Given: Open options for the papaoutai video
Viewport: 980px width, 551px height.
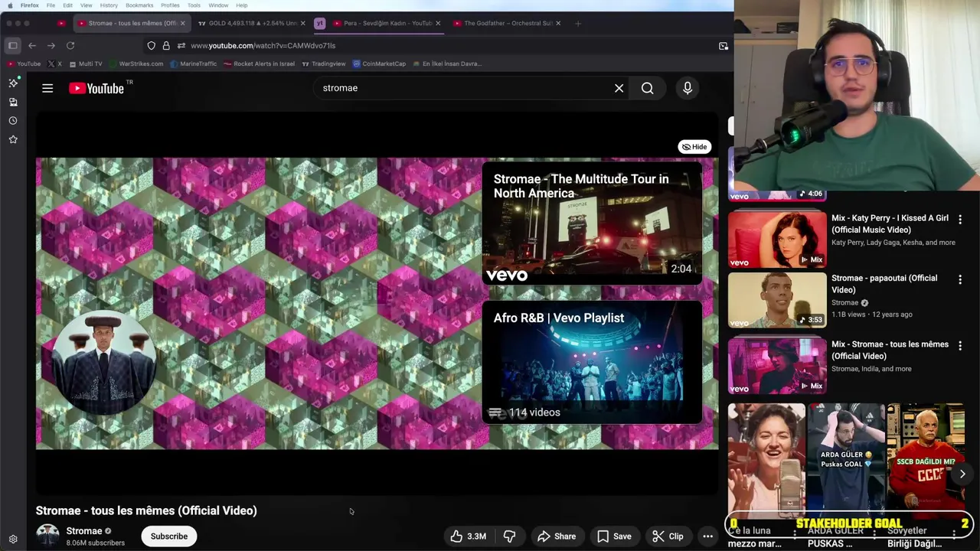Looking at the screenshot, I should [x=959, y=280].
